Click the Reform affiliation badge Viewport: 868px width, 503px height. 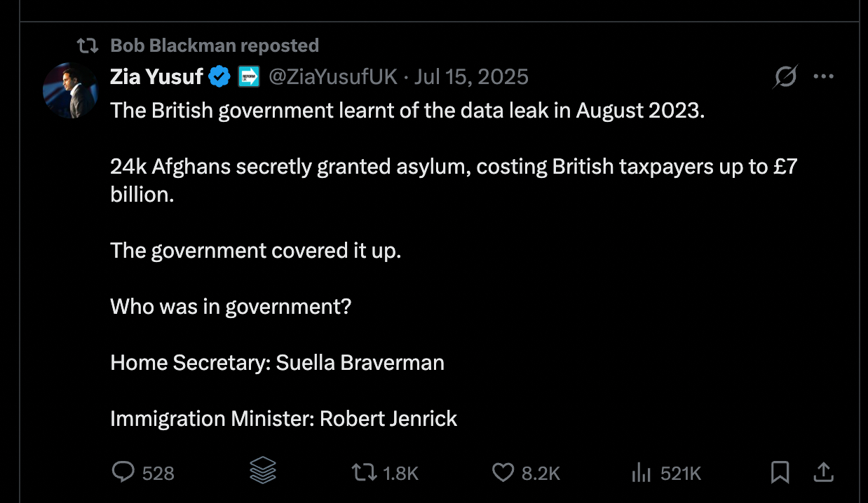point(249,76)
